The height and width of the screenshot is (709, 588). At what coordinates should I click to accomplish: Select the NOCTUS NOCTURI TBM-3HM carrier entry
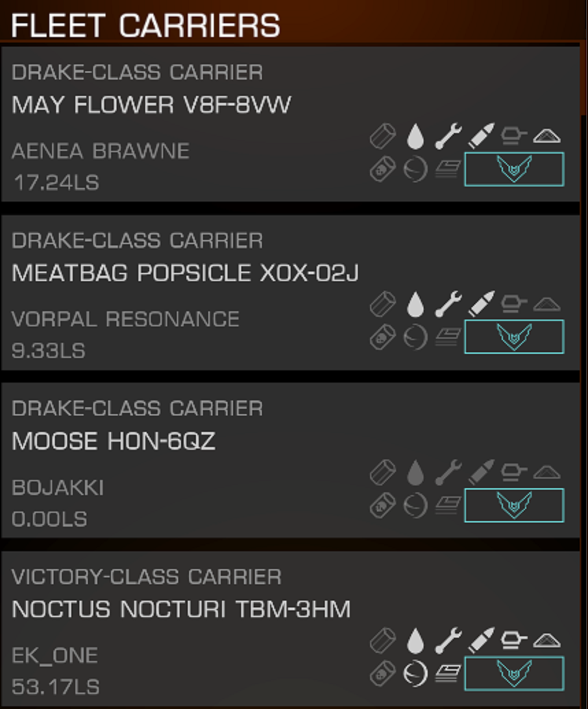click(290, 629)
